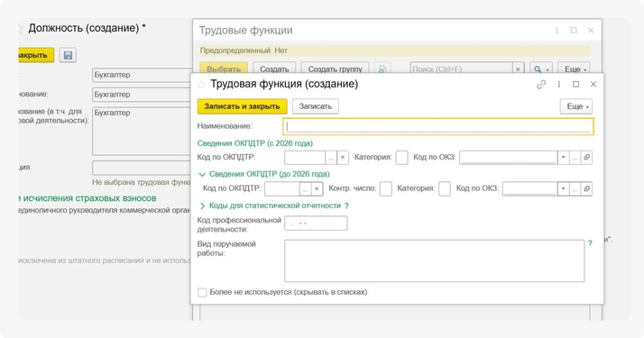Click the save diskette icon in Должность window
This screenshot has width=644, height=338.
68,55
